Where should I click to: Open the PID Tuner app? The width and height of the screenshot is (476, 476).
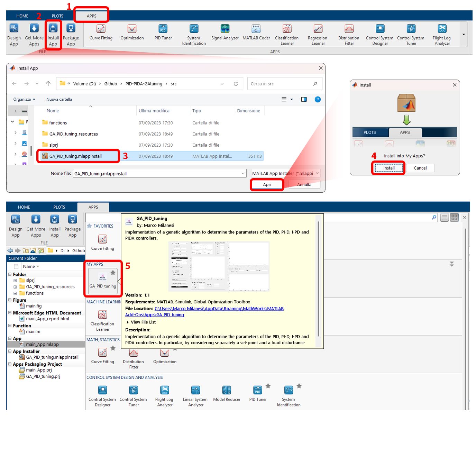tap(163, 33)
